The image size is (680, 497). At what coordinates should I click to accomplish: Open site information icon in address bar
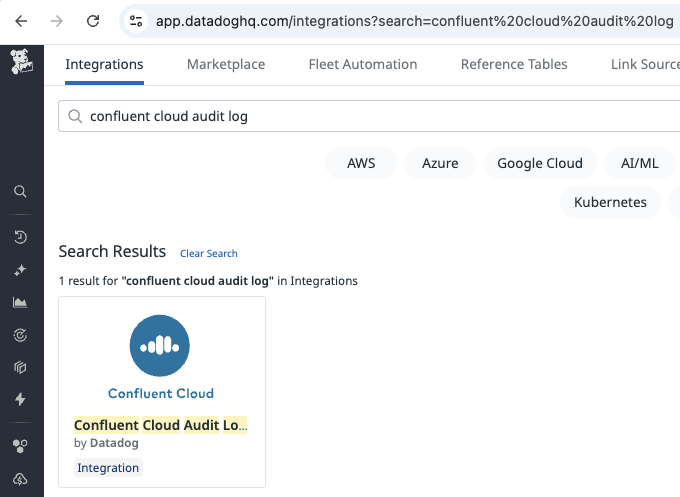136,21
